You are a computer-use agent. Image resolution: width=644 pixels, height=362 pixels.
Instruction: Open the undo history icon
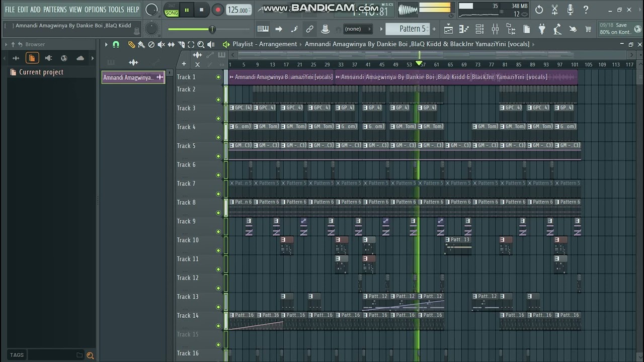click(x=539, y=10)
